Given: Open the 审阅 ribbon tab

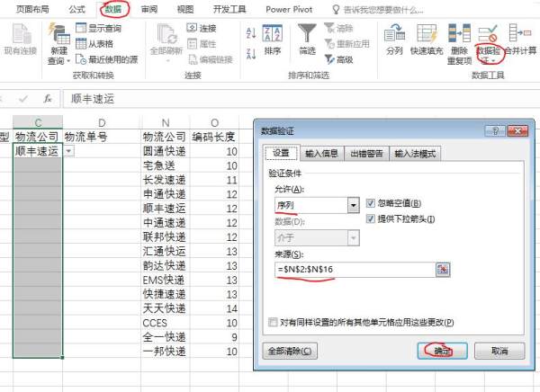Looking at the screenshot, I should pos(149,9).
